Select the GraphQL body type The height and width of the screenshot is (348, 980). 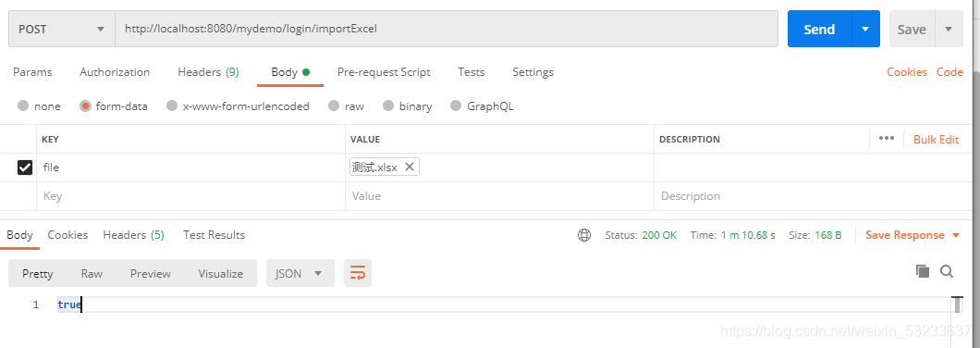pyautogui.click(x=456, y=106)
